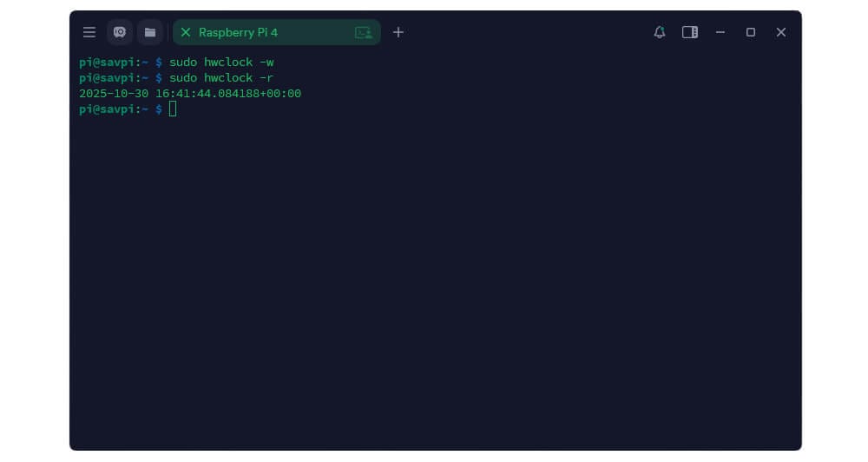Click the empty terminal area below output

click(x=434, y=287)
